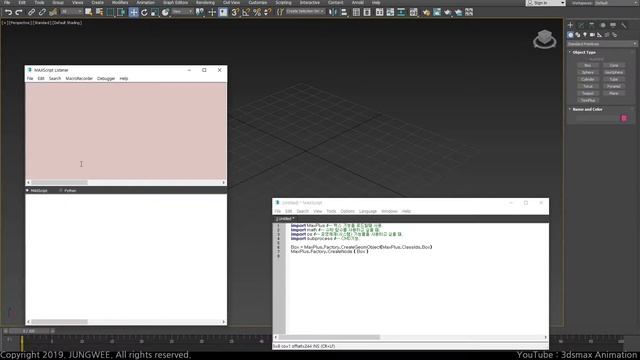Click the Bind to Space Warp icon

point(53,12)
